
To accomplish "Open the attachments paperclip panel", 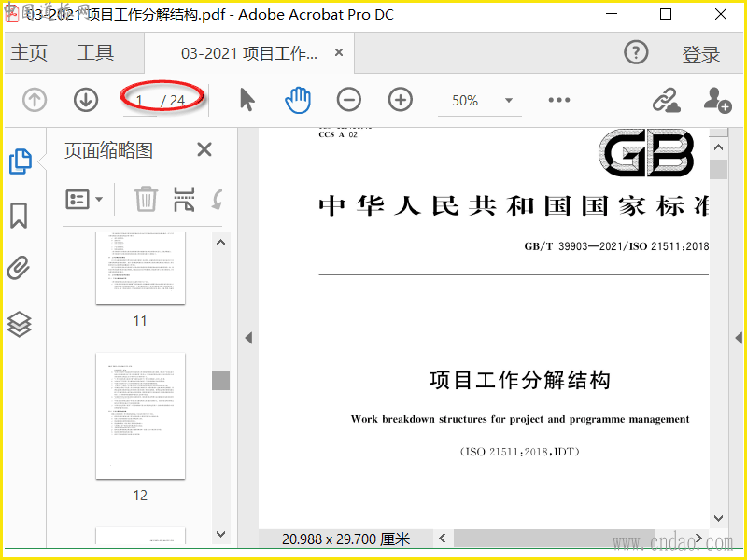I will [x=19, y=268].
